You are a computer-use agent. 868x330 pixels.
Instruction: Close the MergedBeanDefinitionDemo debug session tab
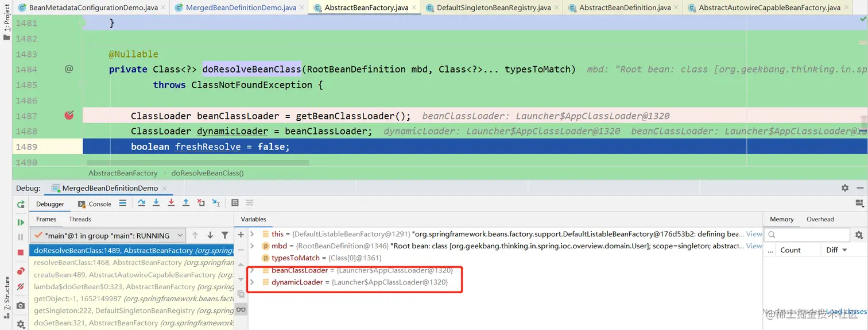tap(164, 188)
